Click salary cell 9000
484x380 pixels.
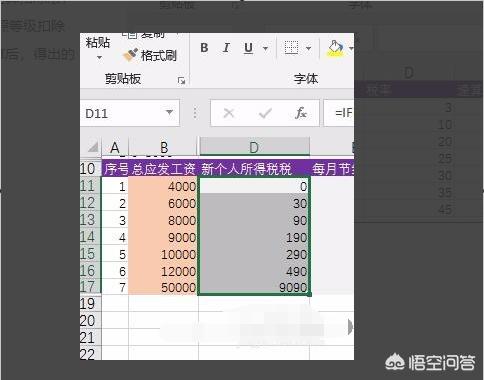(163, 237)
